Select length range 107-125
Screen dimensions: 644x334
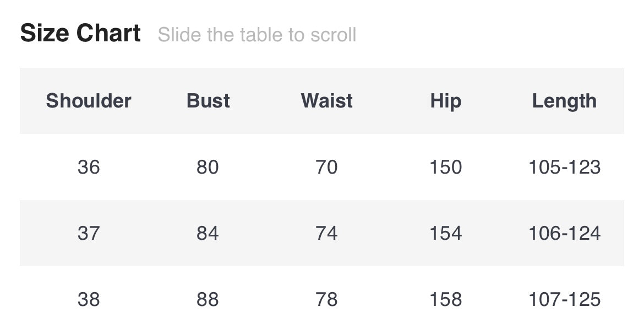click(x=564, y=299)
